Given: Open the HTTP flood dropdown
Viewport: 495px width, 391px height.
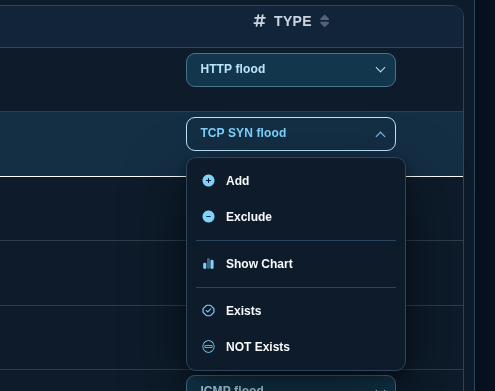Looking at the screenshot, I should pos(291,70).
